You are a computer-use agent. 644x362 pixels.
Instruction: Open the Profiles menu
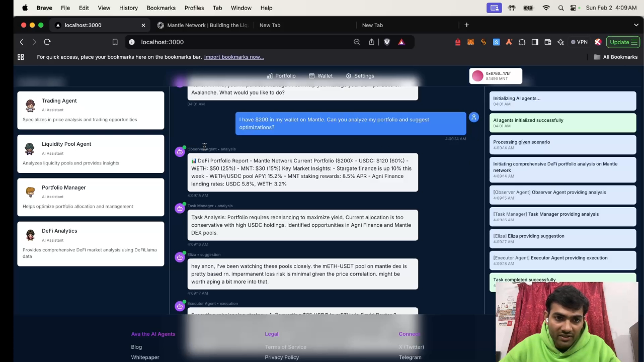point(194,8)
